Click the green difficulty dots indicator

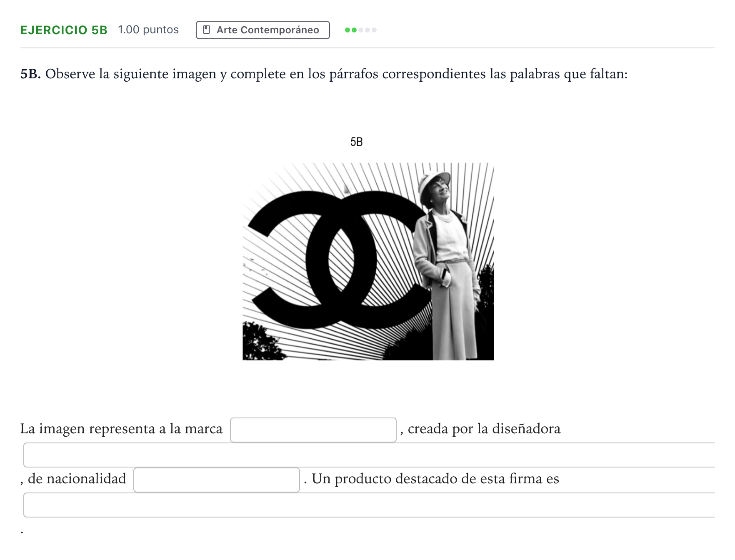pyautogui.click(x=360, y=30)
